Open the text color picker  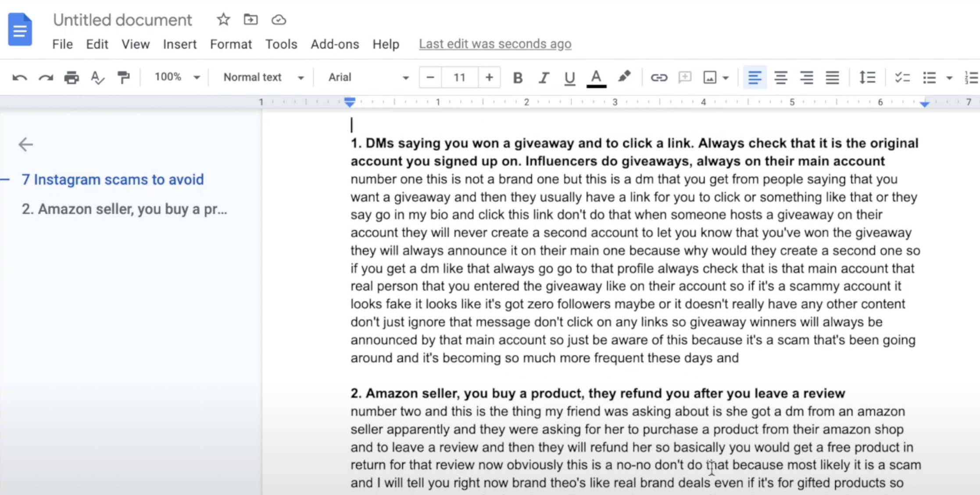pyautogui.click(x=596, y=78)
